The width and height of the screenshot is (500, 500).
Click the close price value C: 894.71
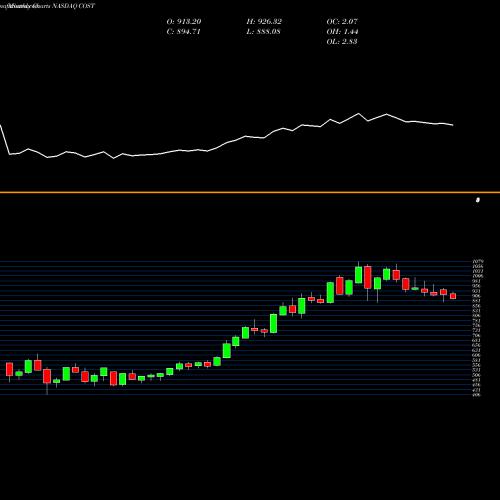pyautogui.click(x=183, y=32)
